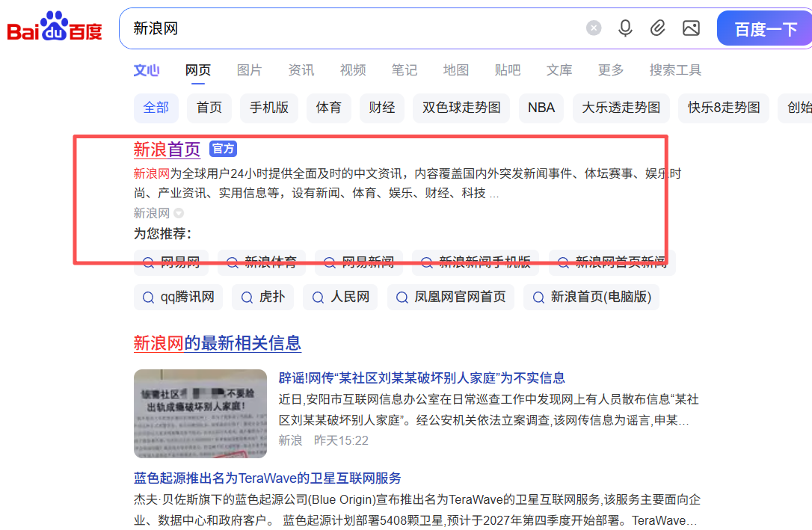
Task: Switch to the 图片 tab
Action: pos(249,70)
